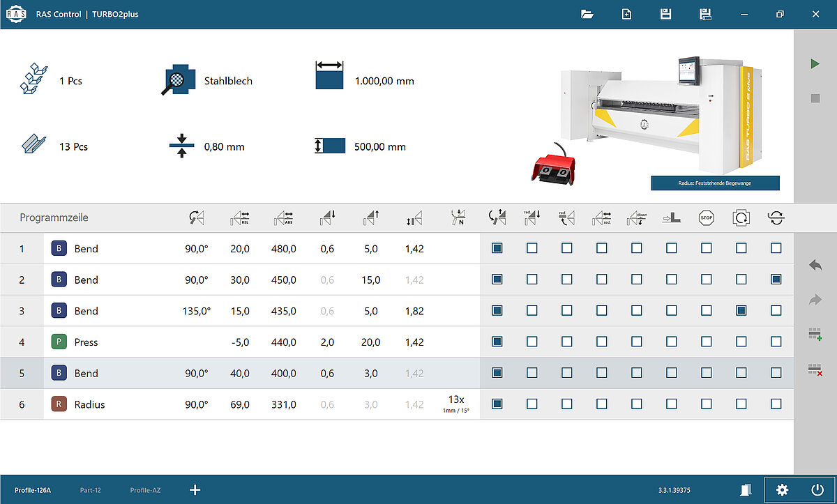Delete the selected program row

tap(815, 369)
